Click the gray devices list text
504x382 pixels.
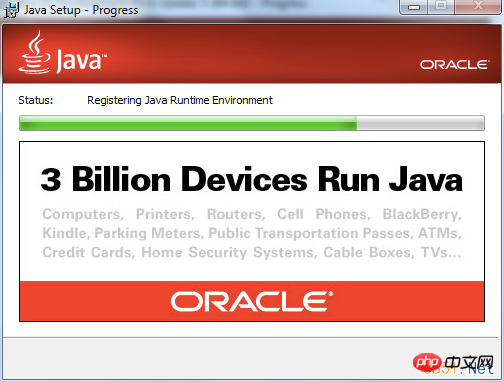252,233
